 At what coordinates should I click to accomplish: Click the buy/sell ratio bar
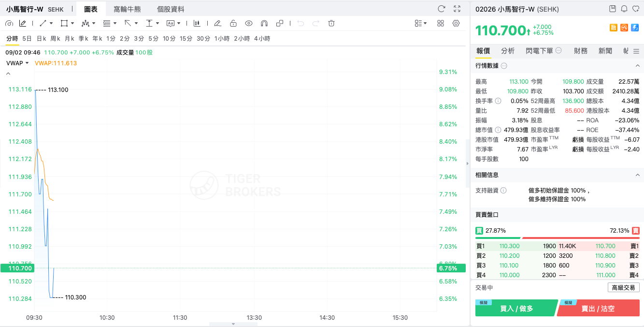pyautogui.click(x=558, y=238)
